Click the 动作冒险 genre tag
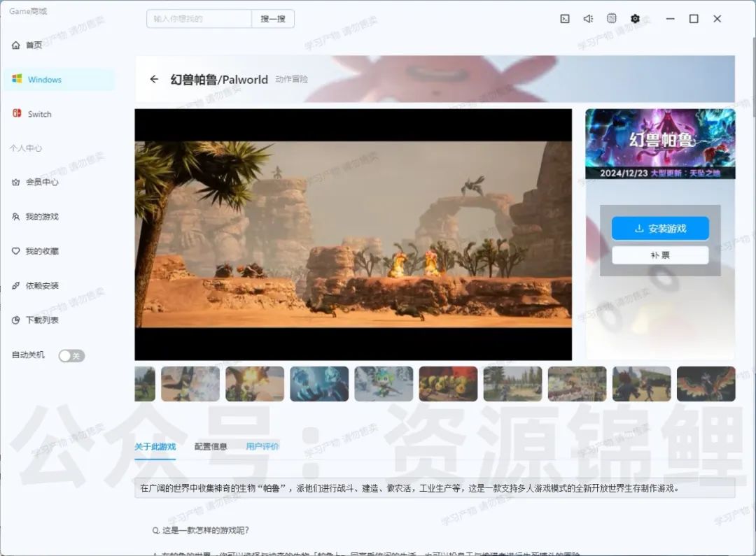The image size is (756, 556). [291, 79]
